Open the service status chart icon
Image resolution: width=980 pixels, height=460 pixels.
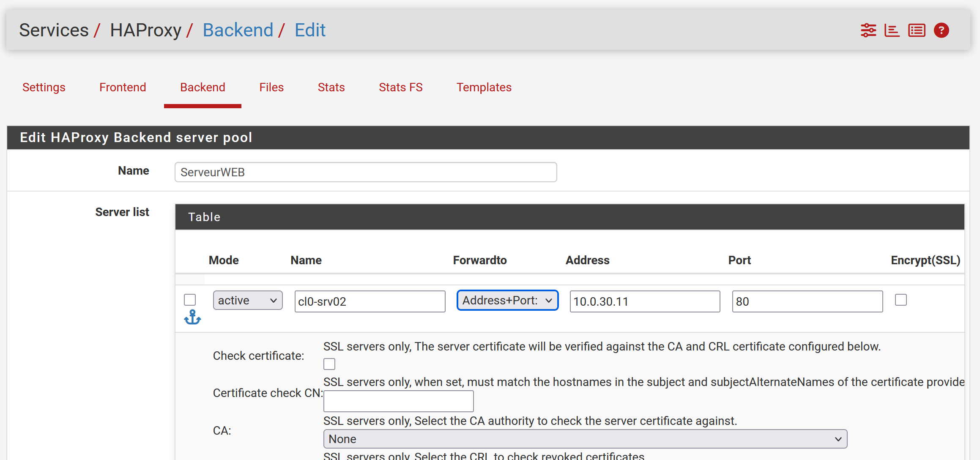[x=892, y=30]
